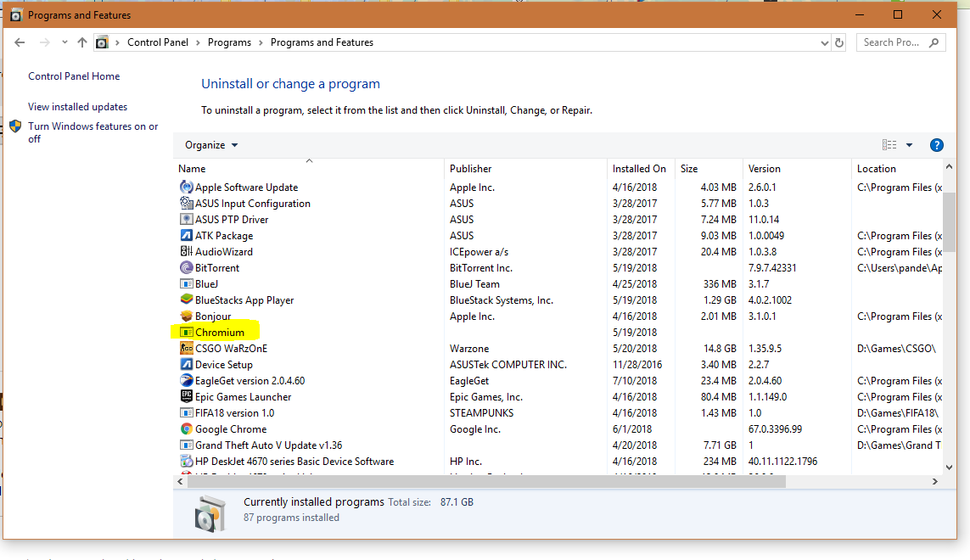Open Help using the blue question mark icon
The image size is (970, 560).
click(x=936, y=145)
